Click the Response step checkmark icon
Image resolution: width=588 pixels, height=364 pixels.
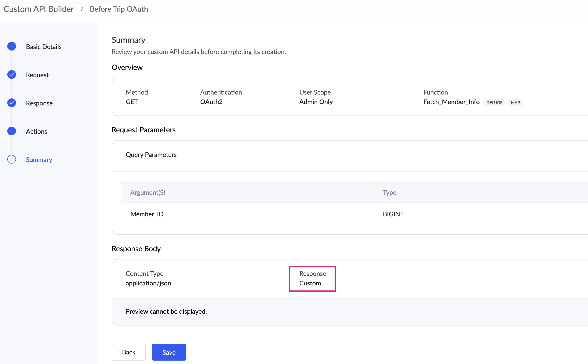point(12,103)
